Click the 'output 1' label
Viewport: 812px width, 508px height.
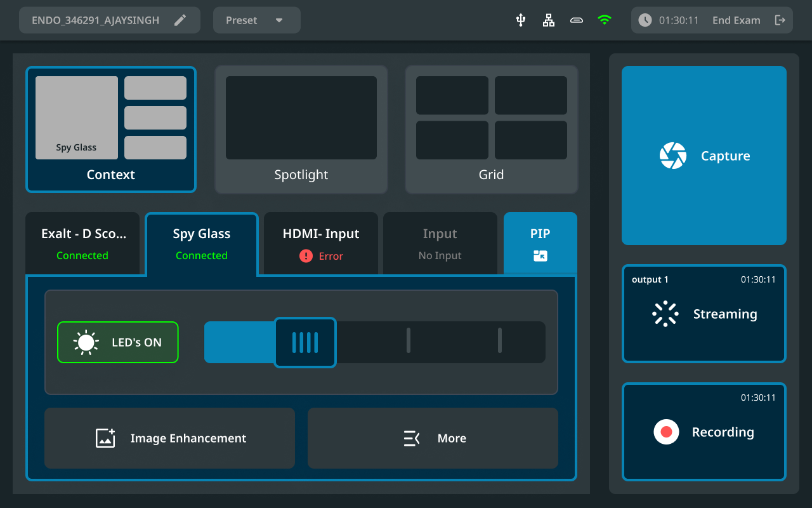pyautogui.click(x=650, y=279)
